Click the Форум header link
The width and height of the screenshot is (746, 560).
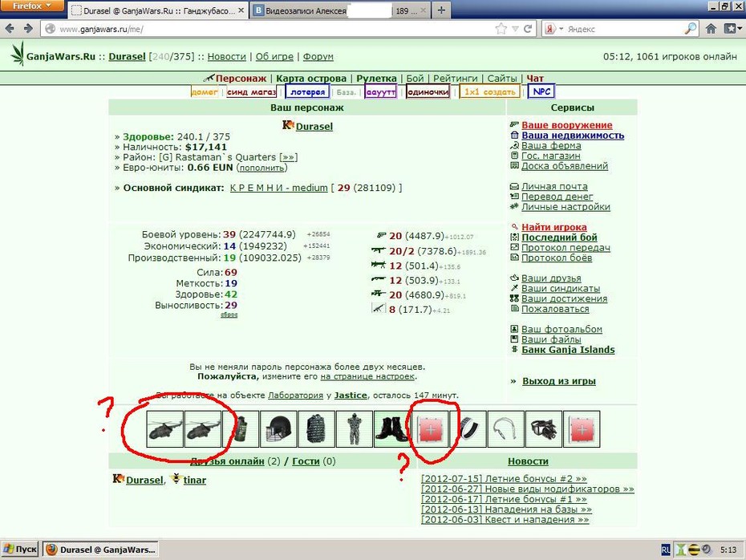pyautogui.click(x=318, y=57)
